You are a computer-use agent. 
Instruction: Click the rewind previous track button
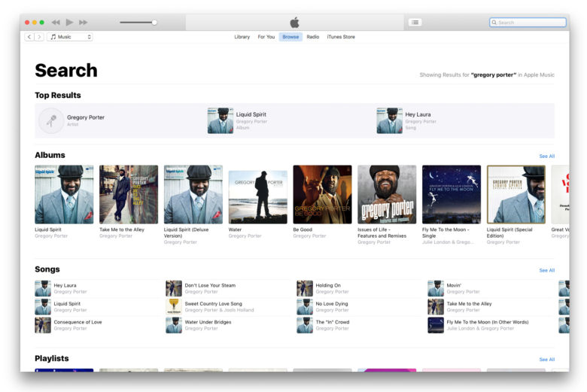click(56, 23)
